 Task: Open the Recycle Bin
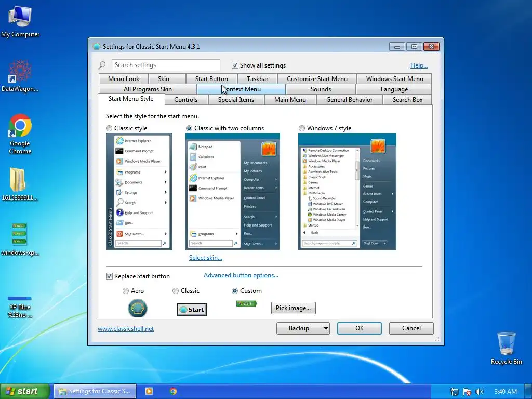click(506, 348)
